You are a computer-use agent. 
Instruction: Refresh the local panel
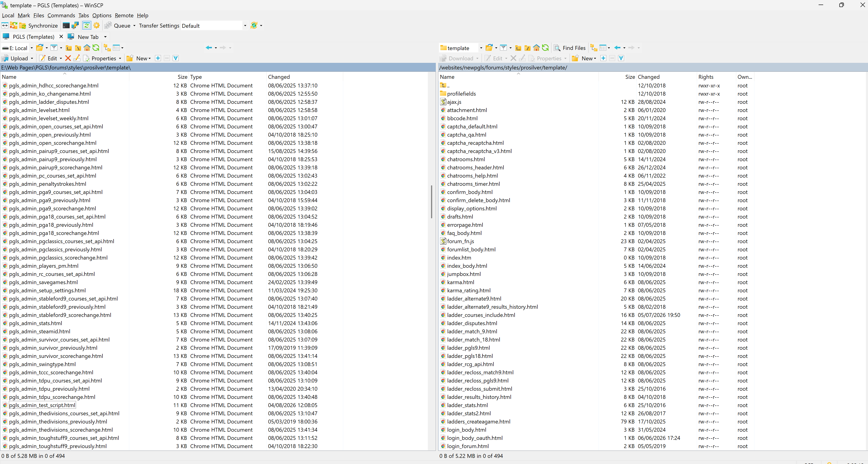(x=96, y=48)
